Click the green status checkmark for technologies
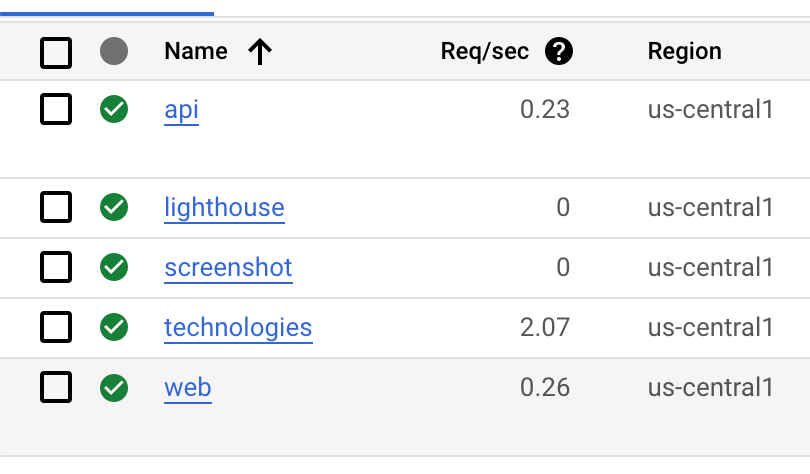Screen dimensions: 810x474 [x=114, y=327]
